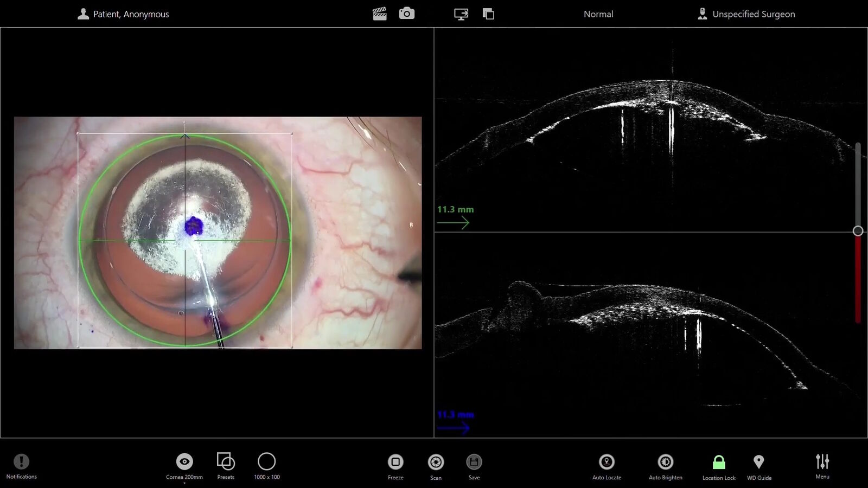Image resolution: width=868 pixels, height=488 pixels.
Task: Open Notifications
Action: (x=22, y=464)
